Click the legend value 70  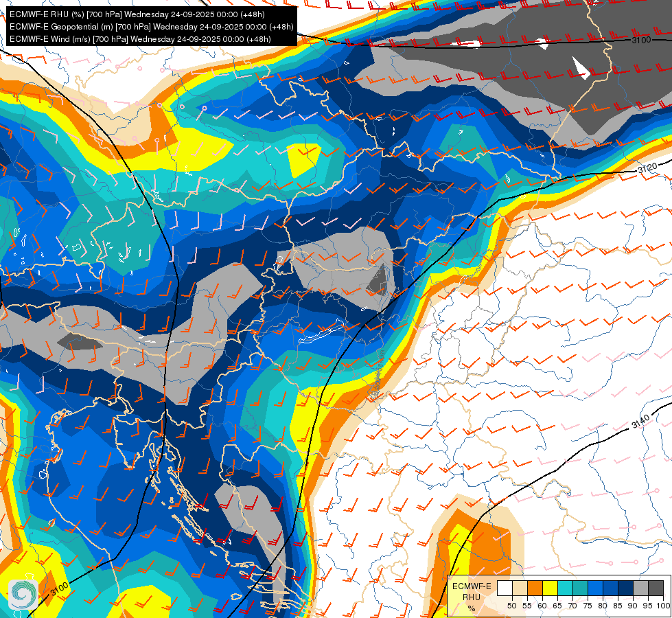[572, 606]
